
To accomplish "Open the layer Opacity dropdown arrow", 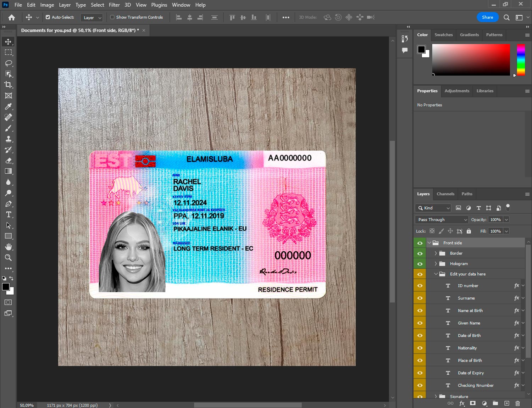I will [x=506, y=220].
